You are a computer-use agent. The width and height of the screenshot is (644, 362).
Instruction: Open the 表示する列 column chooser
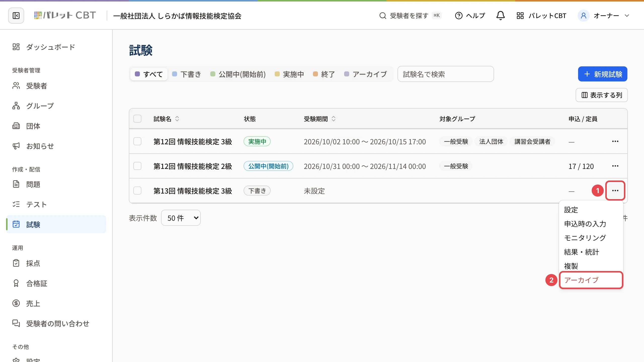pyautogui.click(x=601, y=95)
